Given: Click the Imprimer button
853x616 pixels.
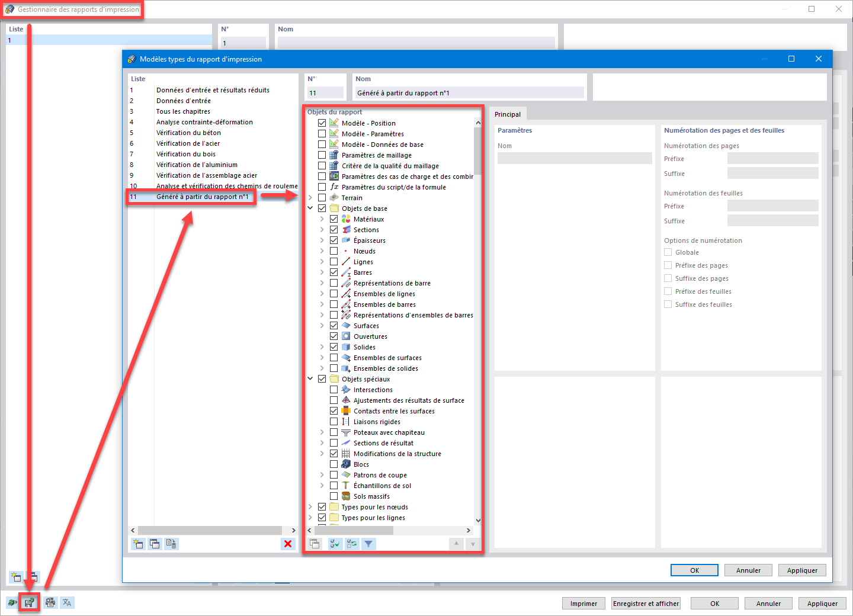Looking at the screenshot, I should click(x=583, y=603).
